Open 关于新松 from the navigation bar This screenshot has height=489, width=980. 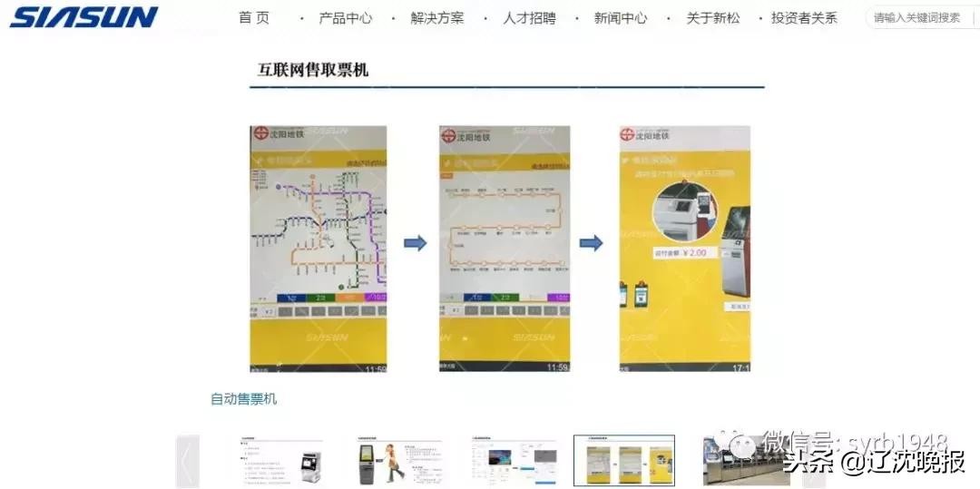(x=713, y=18)
